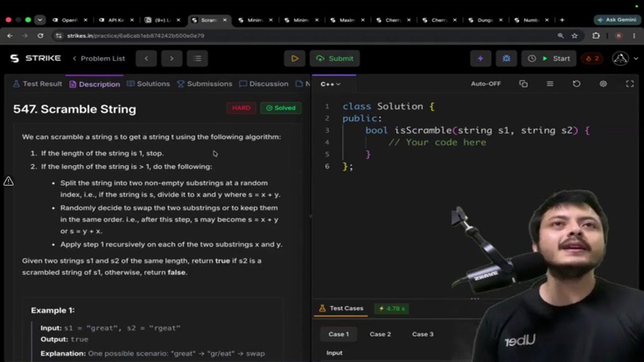Click the warning triangle icon on left edge
This screenshot has width=644, height=362.
pyautogui.click(x=9, y=181)
